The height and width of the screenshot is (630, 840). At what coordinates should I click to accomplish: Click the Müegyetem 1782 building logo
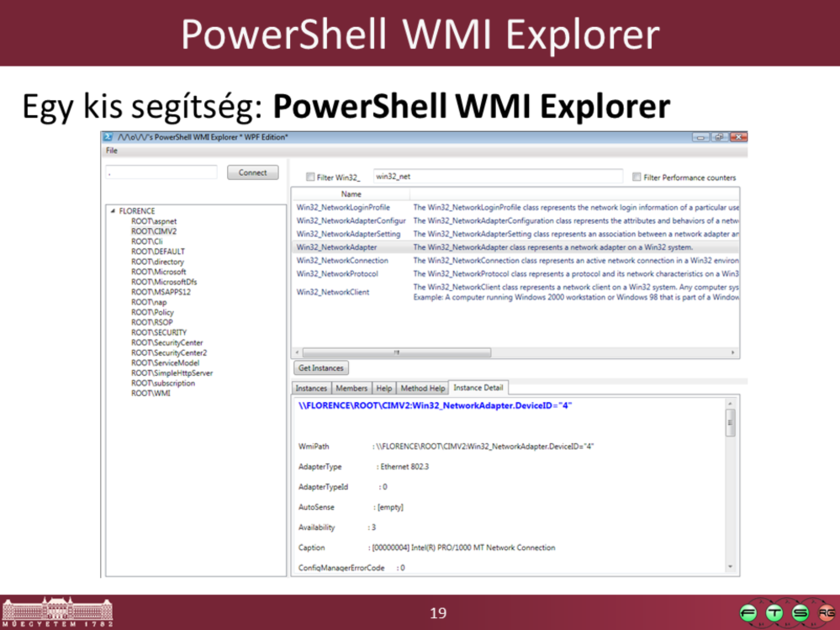(x=57, y=611)
